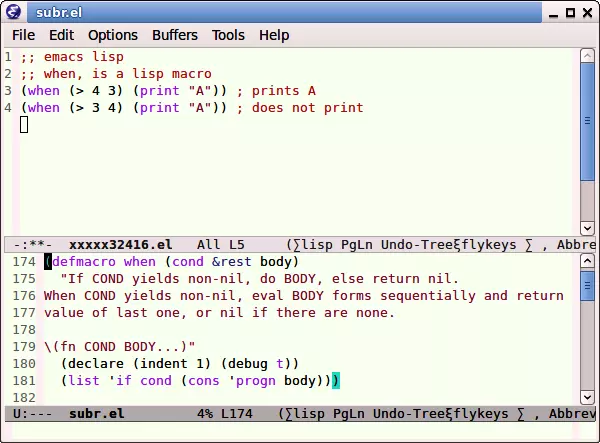This screenshot has width=600, height=443.
Task: Click the lower window scrollbar thumb
Action: (587, 285)
